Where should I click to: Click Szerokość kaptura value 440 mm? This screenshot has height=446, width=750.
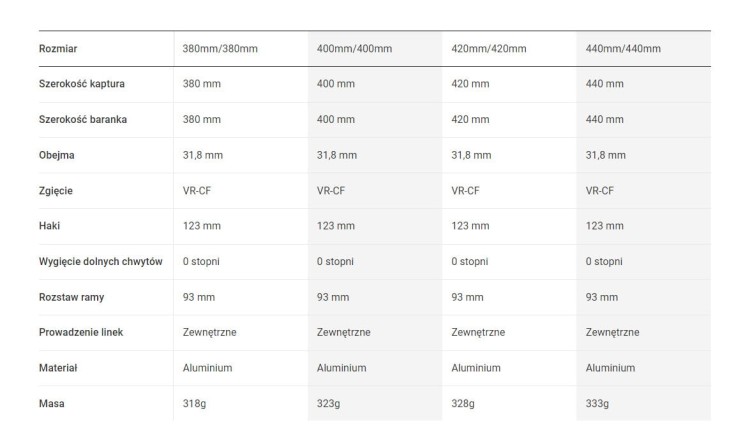tap(604, 84)
